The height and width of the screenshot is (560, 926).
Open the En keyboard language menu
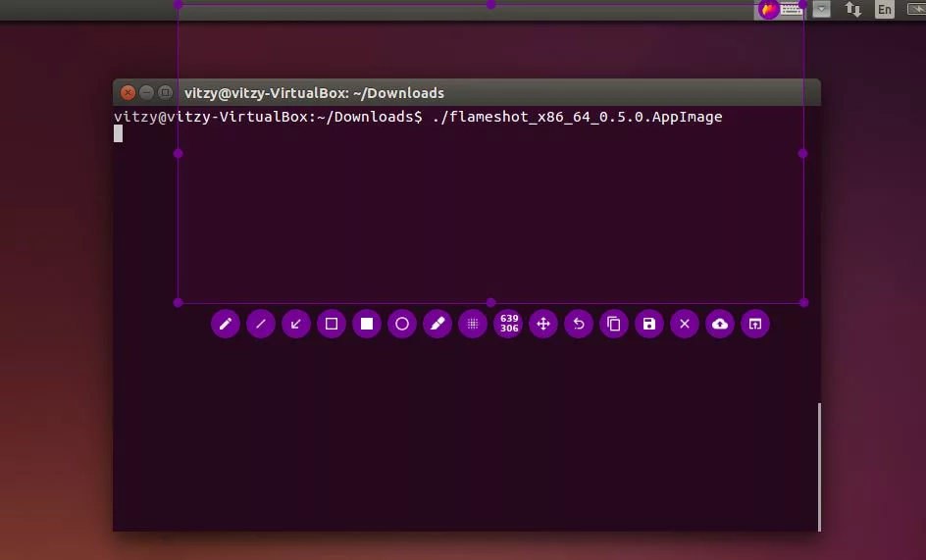pos(884,10)
